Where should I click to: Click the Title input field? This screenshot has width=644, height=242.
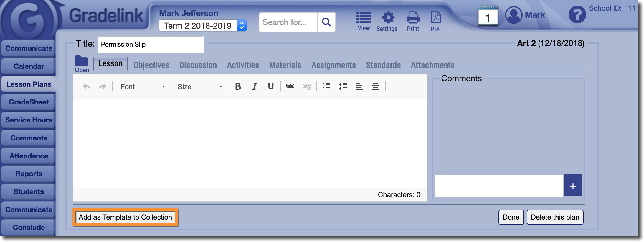[150, 44]
